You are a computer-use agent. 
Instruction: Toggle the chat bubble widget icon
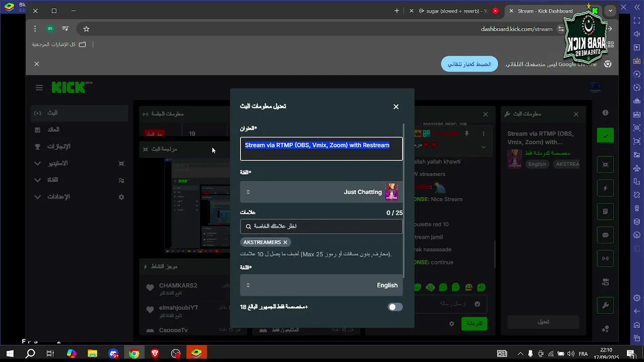605,235
